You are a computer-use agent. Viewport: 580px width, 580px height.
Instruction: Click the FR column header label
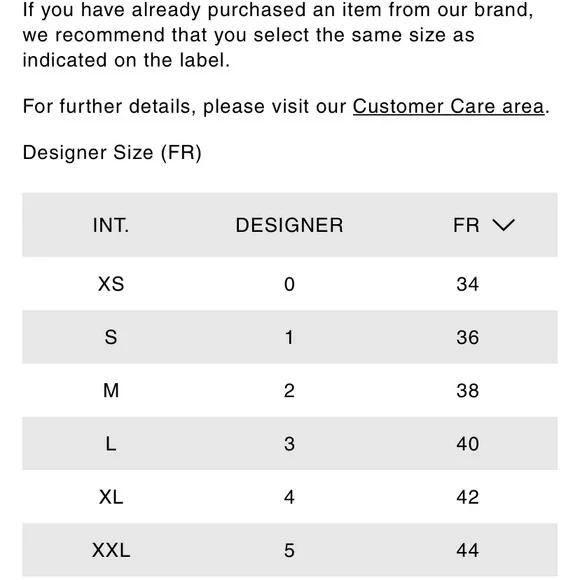(x=466, y=225)
